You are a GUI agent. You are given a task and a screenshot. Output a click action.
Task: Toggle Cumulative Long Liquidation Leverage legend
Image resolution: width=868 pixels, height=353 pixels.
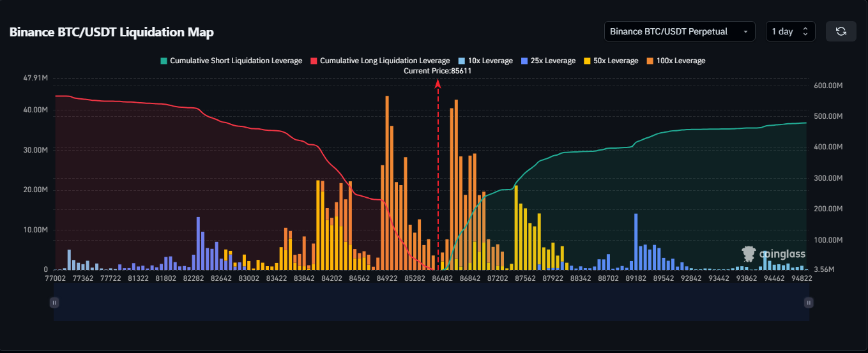pos(380,61)
